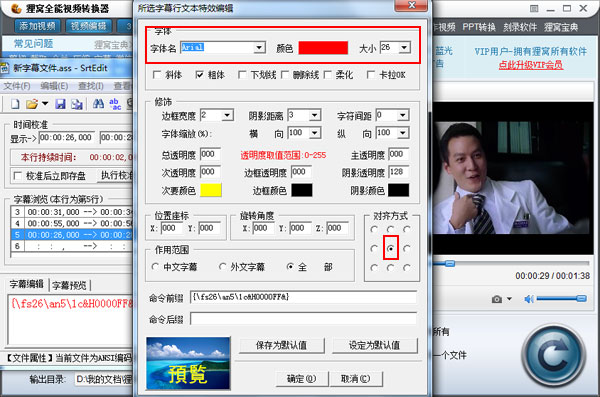Toggle the 斜体 italic checkbox
Image resolution: width=600 pixels, height=397 pixels.
point(157,75)
